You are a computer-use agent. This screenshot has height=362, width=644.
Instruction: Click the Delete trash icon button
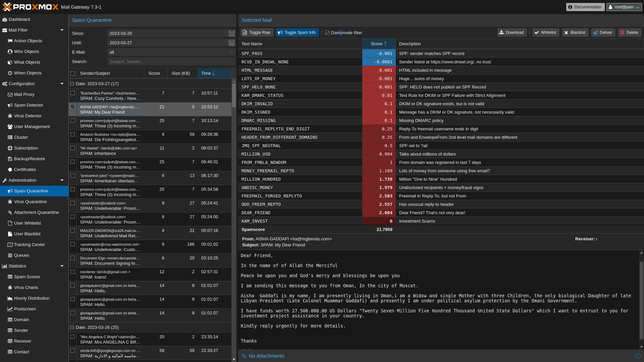629,33
